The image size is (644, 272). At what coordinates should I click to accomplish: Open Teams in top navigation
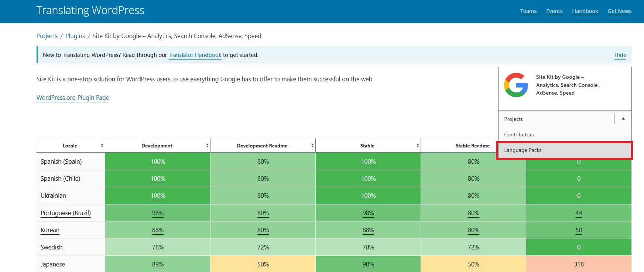528,11
